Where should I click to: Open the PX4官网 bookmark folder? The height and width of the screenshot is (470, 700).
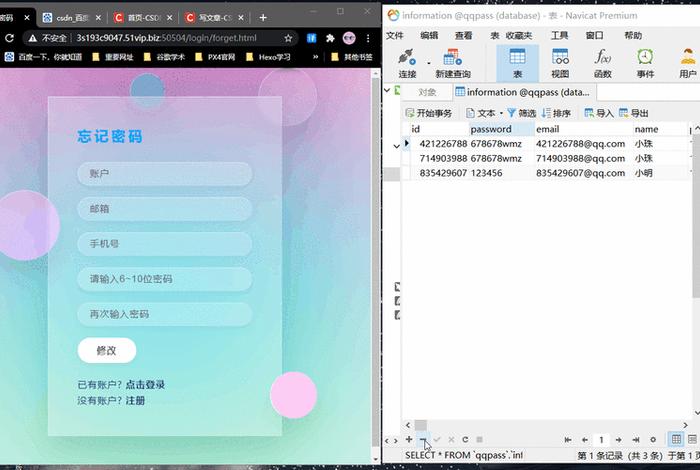216,57
